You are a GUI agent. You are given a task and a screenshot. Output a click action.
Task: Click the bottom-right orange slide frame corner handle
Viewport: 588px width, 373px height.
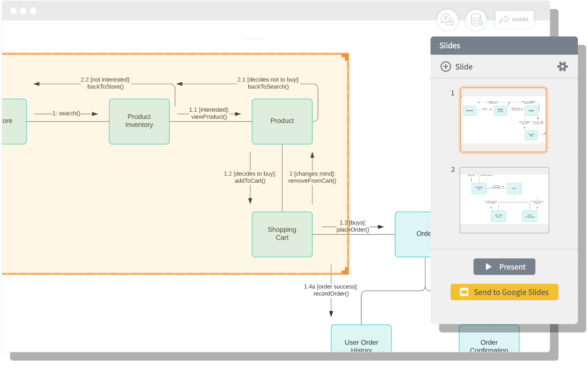click(345, 271)
